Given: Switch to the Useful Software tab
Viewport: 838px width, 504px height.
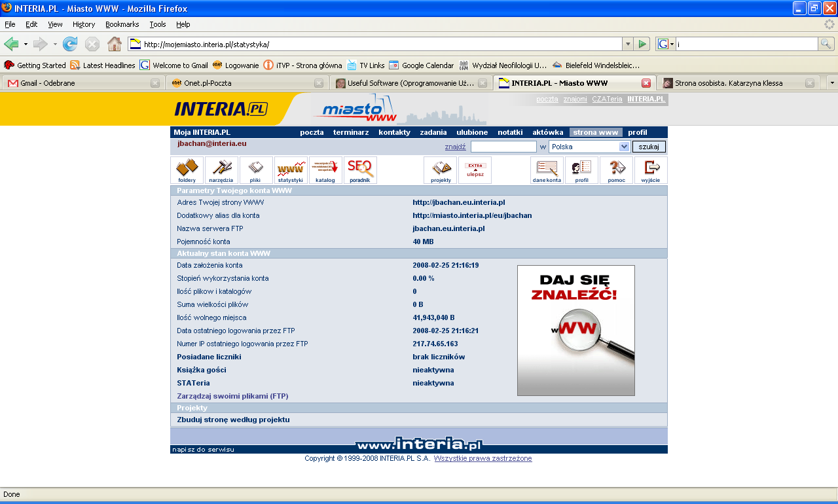Looking at the screenshot, I should 411,83.
